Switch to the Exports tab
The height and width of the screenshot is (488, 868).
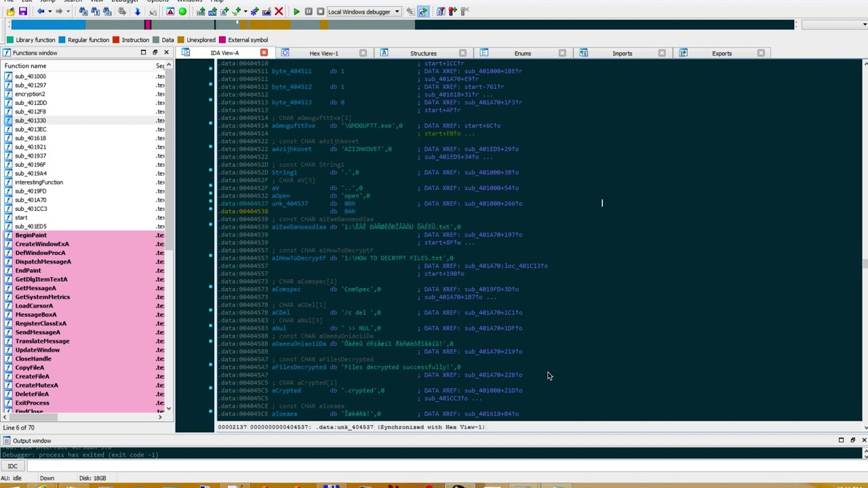(x=722, y=54)
